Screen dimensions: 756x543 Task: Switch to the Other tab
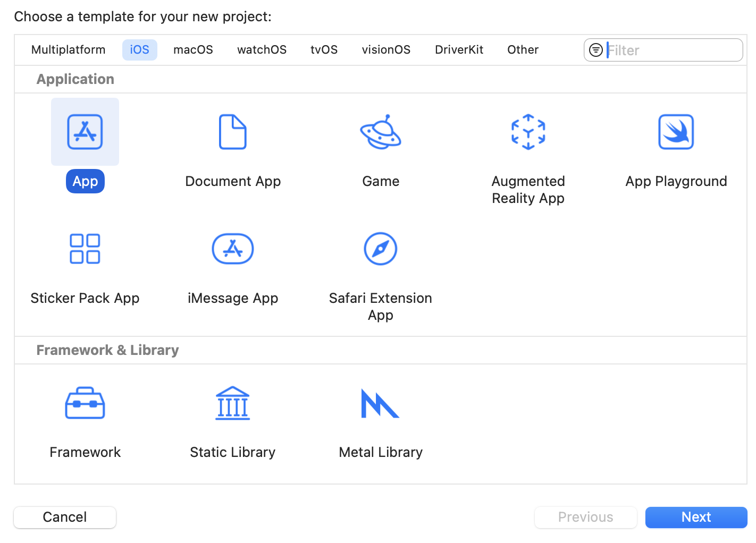[x=523, y=50]
